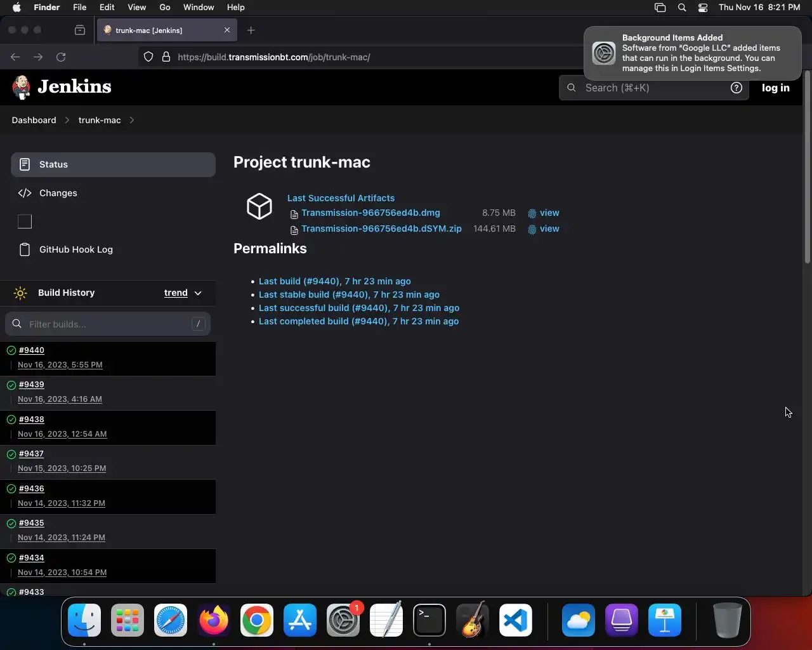Screen dimensions: 812x650
Task: Click the site padlock security icon
Action: click(x=166, y=57)
